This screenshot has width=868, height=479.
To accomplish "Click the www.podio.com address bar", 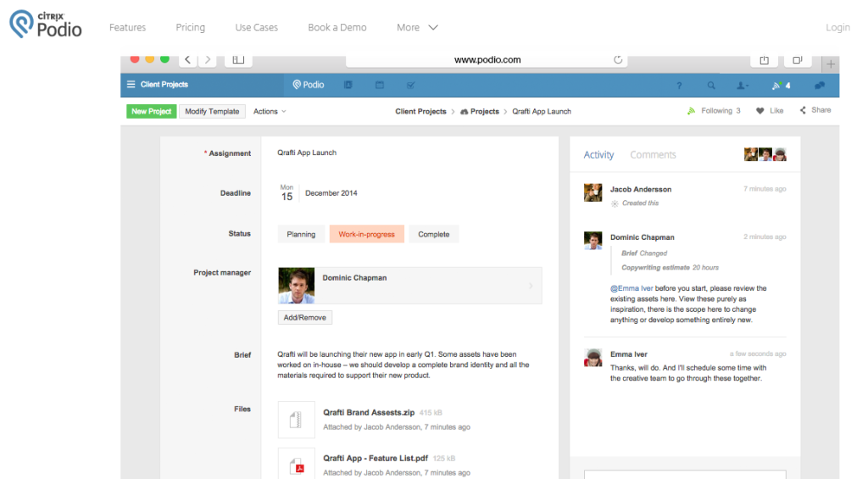I will (x=487, y=60).
